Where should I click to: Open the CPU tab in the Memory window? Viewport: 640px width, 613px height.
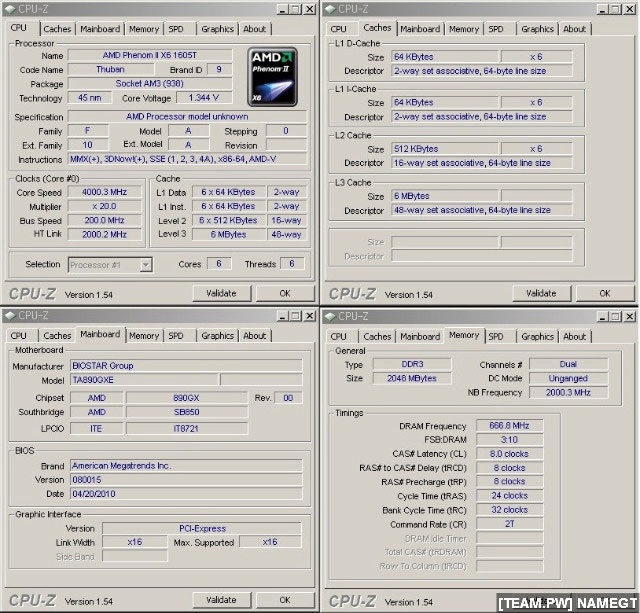click(x=338, y=336)
